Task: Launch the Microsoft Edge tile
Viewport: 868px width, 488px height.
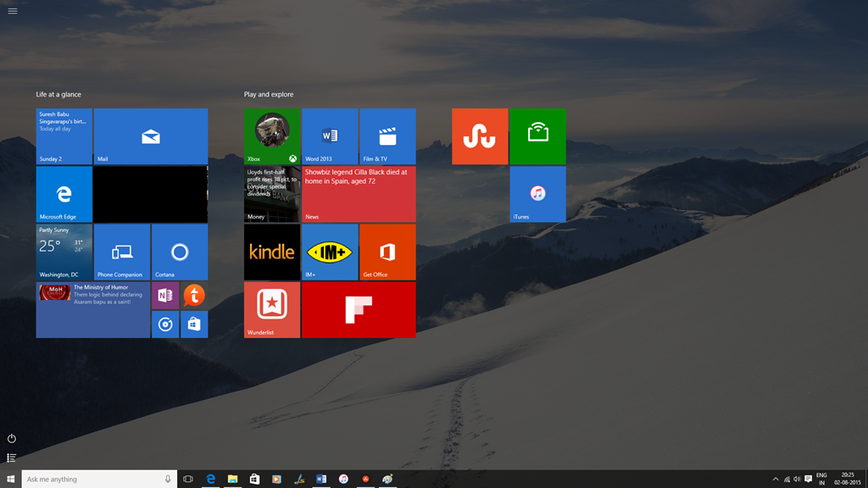Action: click(x=64, y=194)
